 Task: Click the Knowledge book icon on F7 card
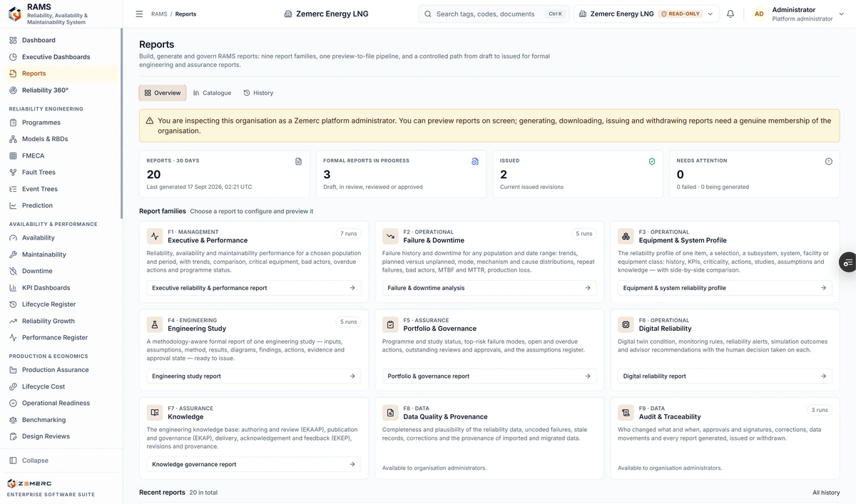point(155,413)
